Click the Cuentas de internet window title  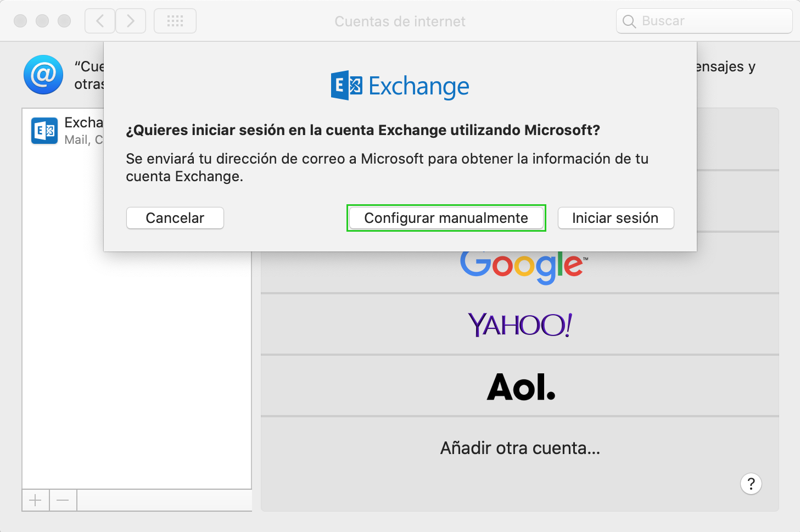point(400,21)
